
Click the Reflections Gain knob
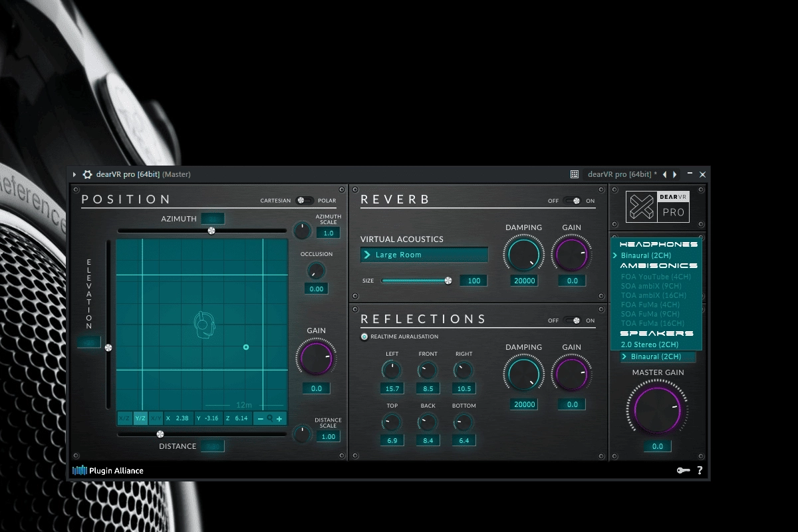pyautogui.click(x=572, y=374)
